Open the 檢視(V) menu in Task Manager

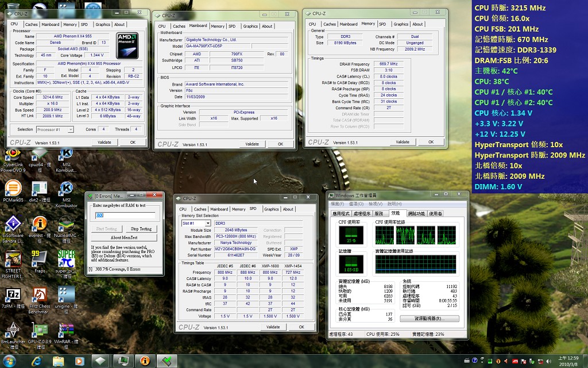click(x=375, y=204)
